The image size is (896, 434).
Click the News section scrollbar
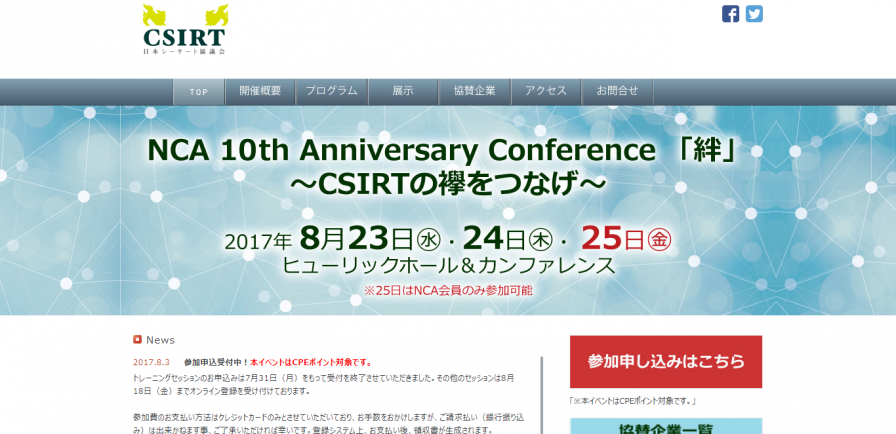(541, 395)
